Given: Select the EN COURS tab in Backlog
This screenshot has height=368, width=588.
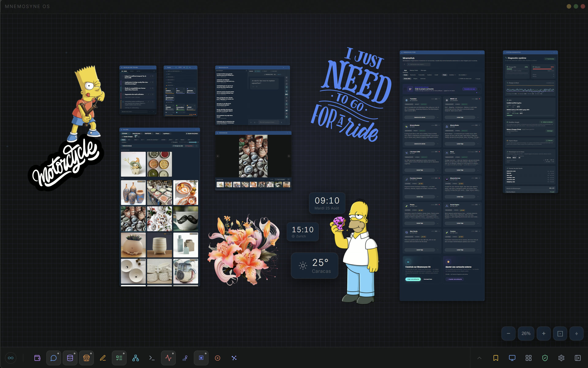Looking at the screenshot, I should [124, 71].
